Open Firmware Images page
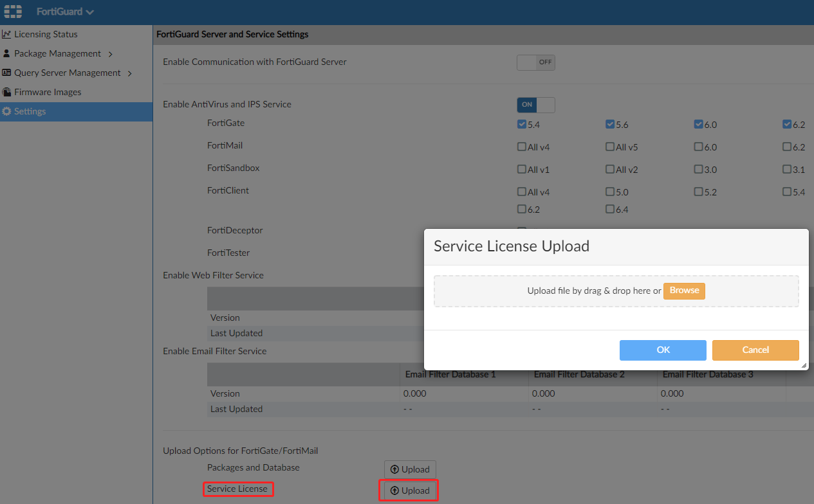The width and height of the screenshot is (814, 504). [x=48, y=92]
